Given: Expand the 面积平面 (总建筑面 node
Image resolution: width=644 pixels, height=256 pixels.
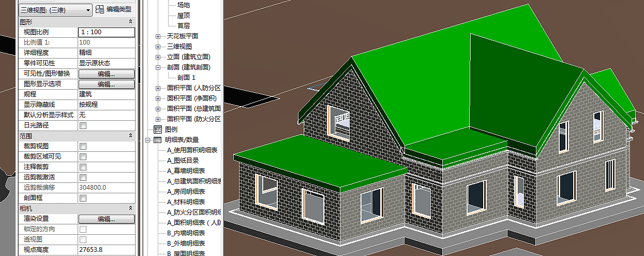Looking at the screenshot, I should (x=158, y=109).
